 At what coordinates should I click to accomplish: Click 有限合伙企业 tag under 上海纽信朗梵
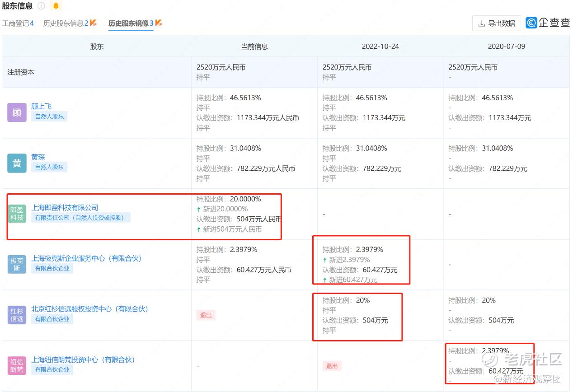[52, 369]
